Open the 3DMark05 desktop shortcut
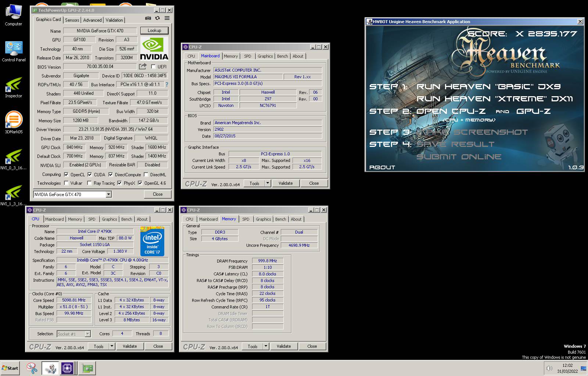 [13, 123]
